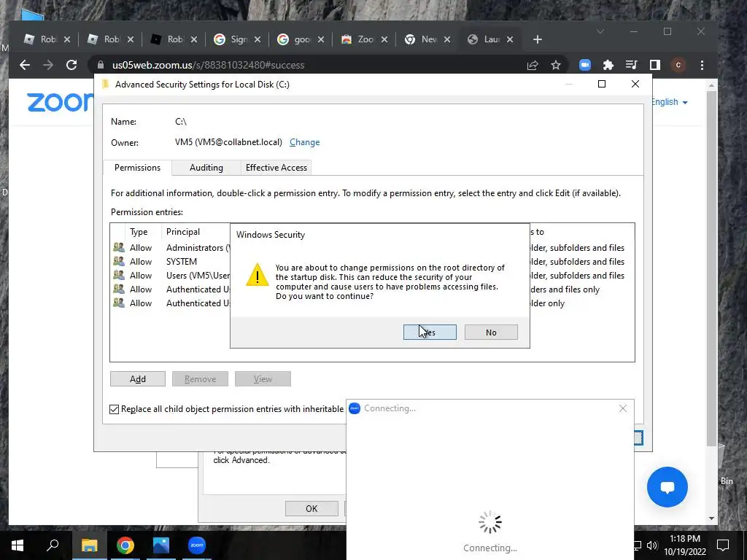
Task: Confirm with Yes in Windows Security dialog
Action: (x=430, y=332)
